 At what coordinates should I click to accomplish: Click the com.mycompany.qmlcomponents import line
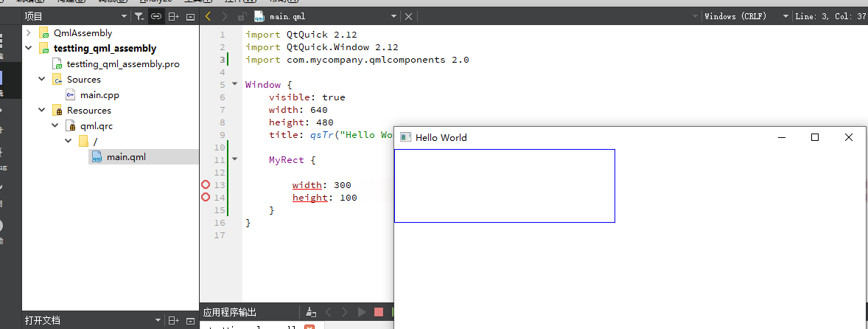357,60
